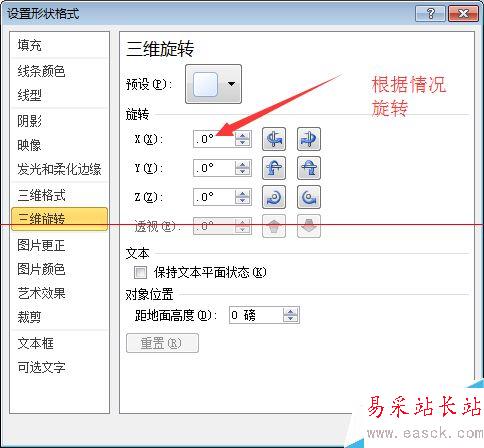Click the 重置 reset button

click(x=162, y=343)
